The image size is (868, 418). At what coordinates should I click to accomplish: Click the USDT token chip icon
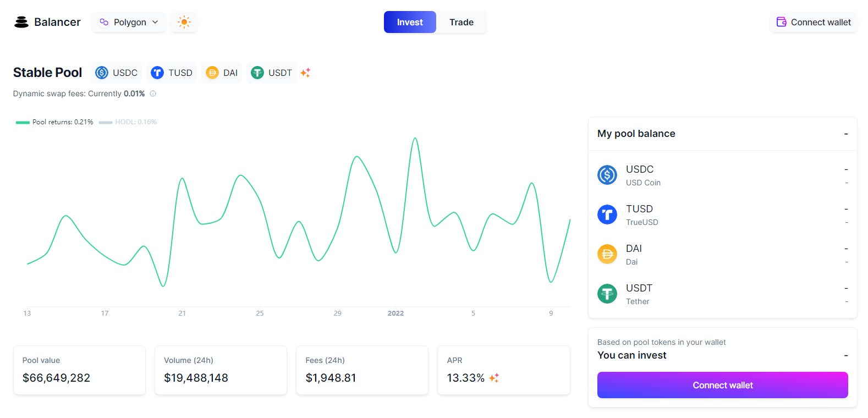257,73
